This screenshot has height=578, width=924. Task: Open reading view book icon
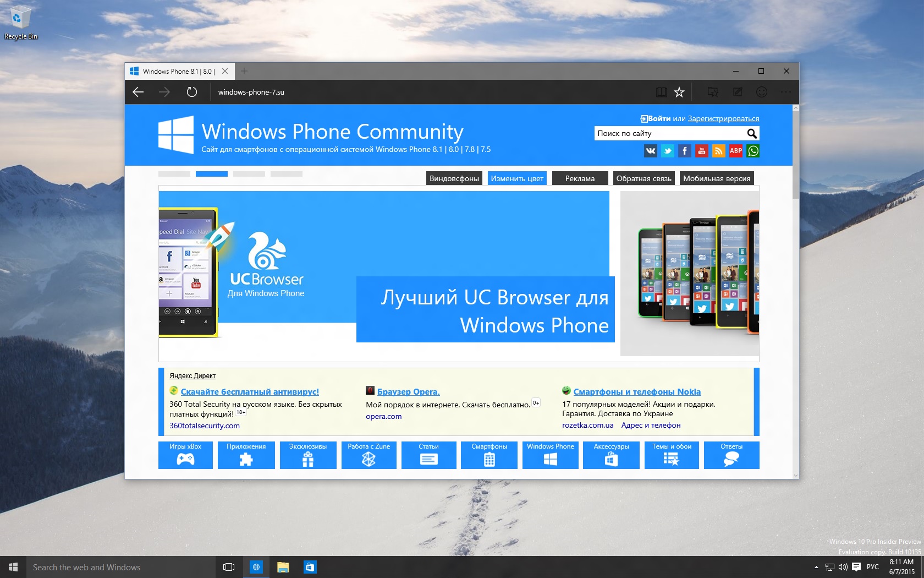coord(662,92)
